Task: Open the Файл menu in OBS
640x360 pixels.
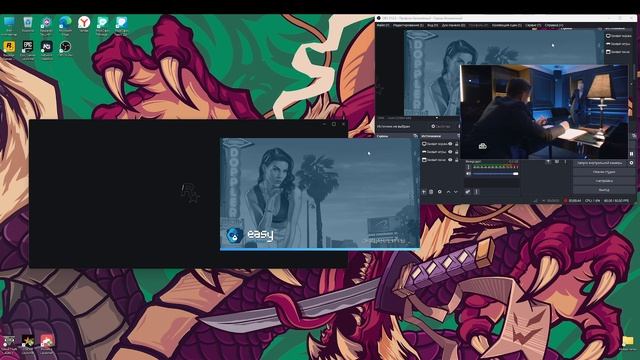Action: click(x=382, y=25)
